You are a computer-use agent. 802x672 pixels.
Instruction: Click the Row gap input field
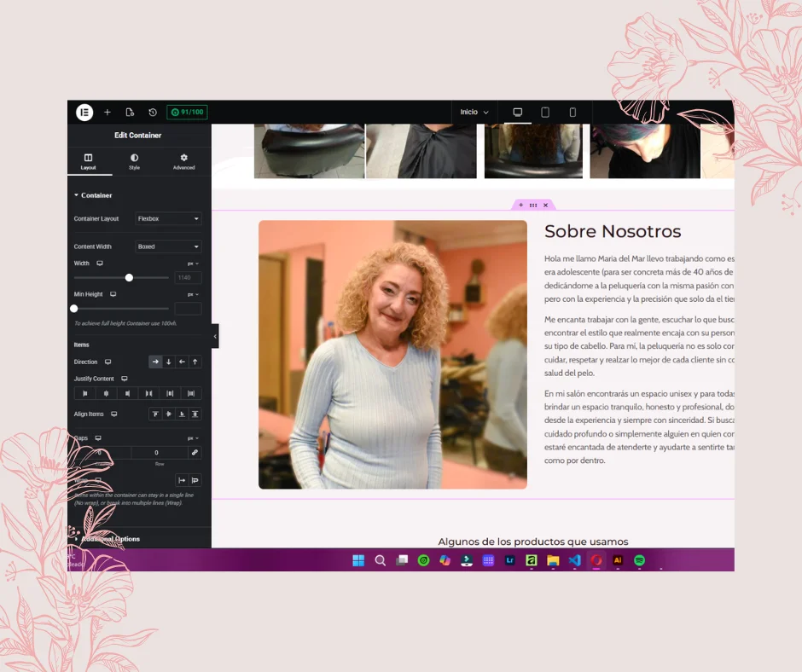[x=160, y=453]
